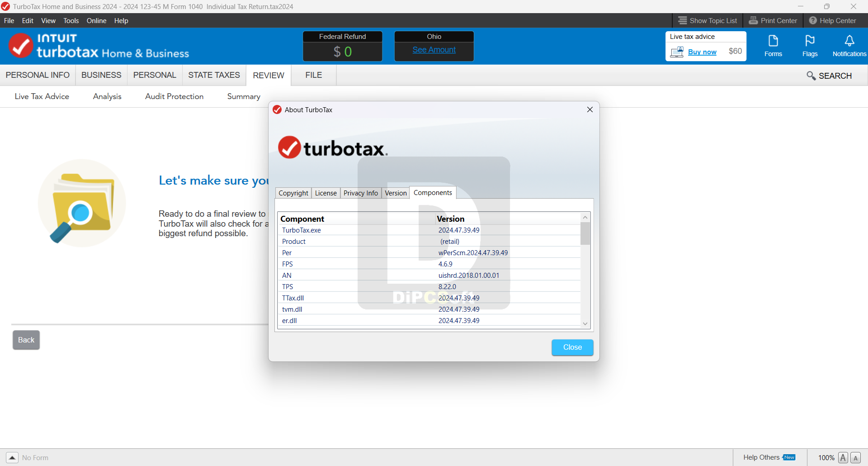Open the Notifications bell icon
This screenshot has height=466, width=868.
849,46
